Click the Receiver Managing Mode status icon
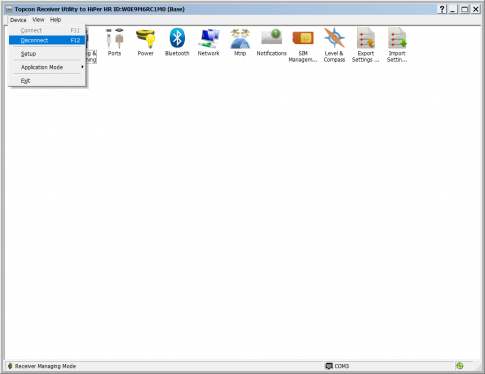Viewport: 485px width, 374px height. pos(10,366)
